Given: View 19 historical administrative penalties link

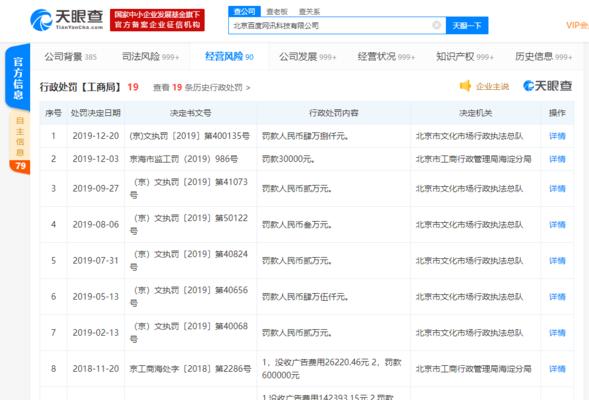Looking at the screenshot, I should pyautogui.click(x=201, y=88).
